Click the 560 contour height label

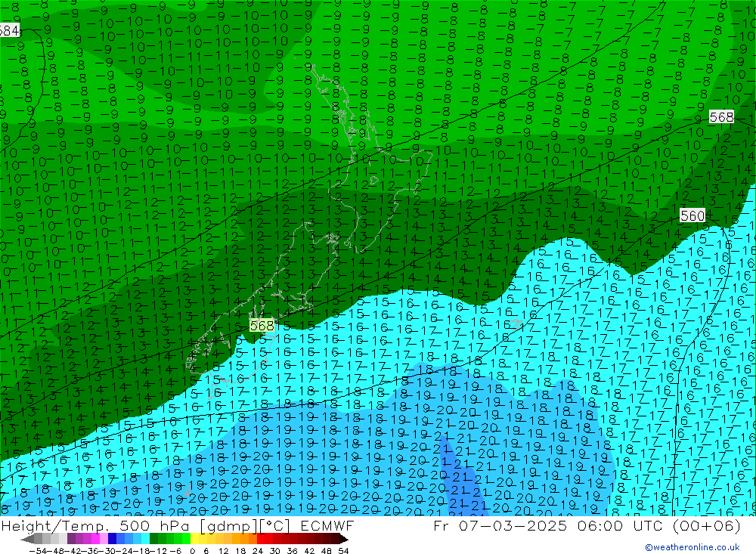point(692,215)
